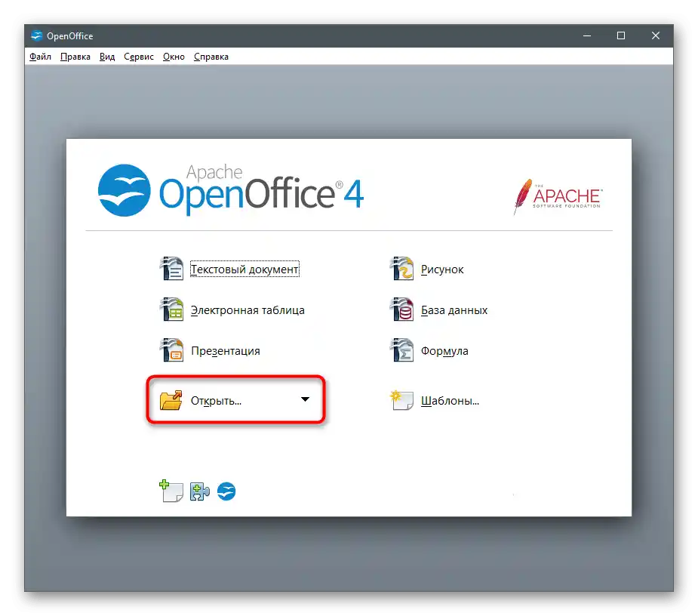The image size is (698, 616).
Task: Create a new Рисунок
Action: pyautogui.click(x=442, y=269)
